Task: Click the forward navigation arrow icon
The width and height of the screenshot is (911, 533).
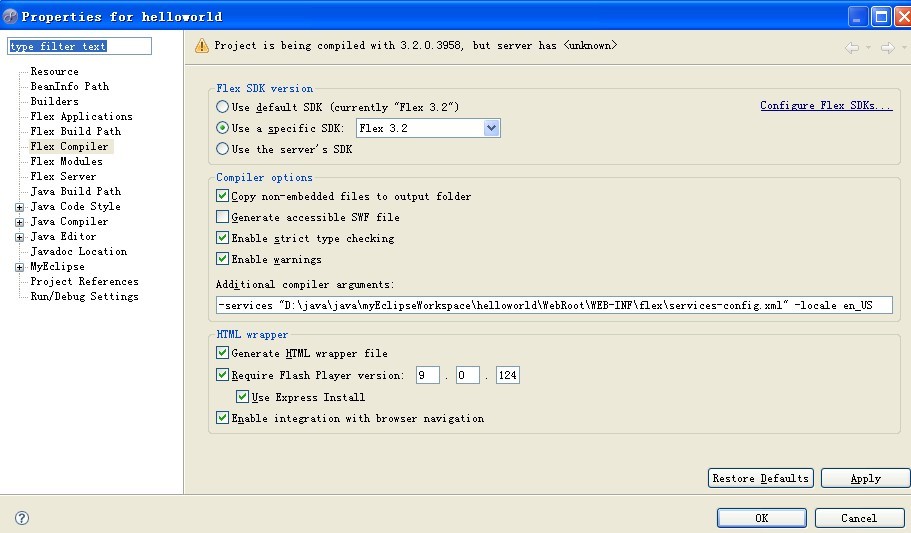Action: [887, 48]
